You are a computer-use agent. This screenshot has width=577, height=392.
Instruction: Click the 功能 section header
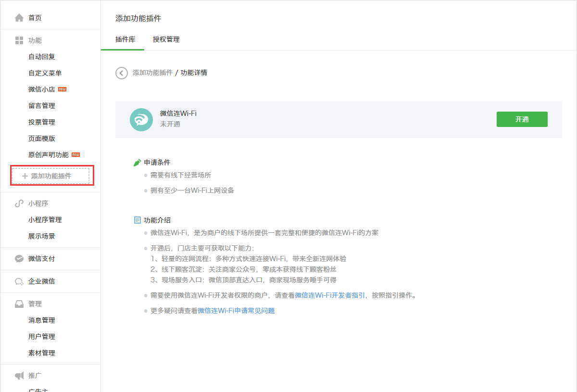[35, 40]
